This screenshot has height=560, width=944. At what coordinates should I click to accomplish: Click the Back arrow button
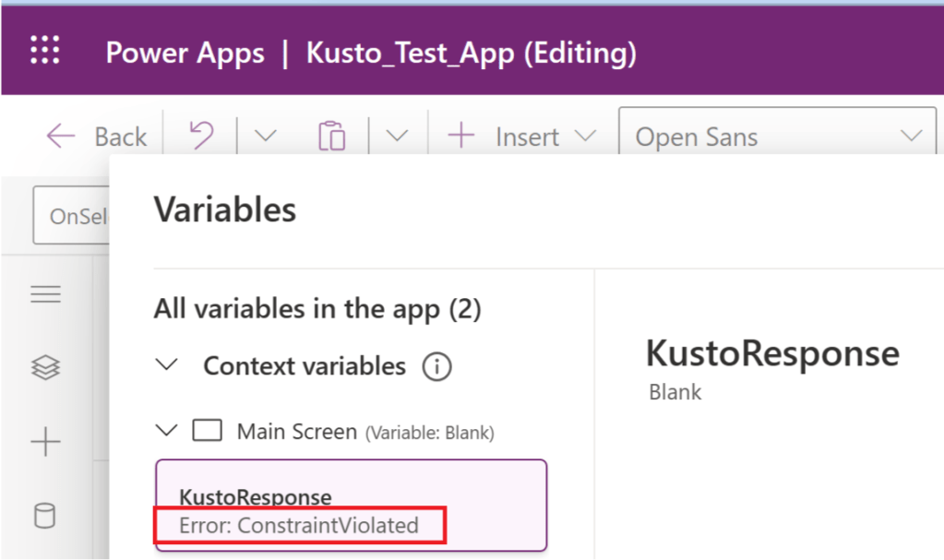[96, 137]
